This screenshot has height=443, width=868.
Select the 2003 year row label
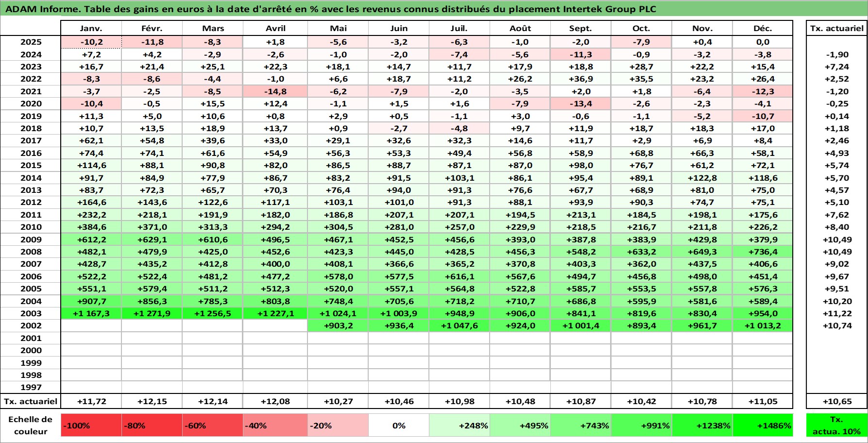click(x=30, y=313)
